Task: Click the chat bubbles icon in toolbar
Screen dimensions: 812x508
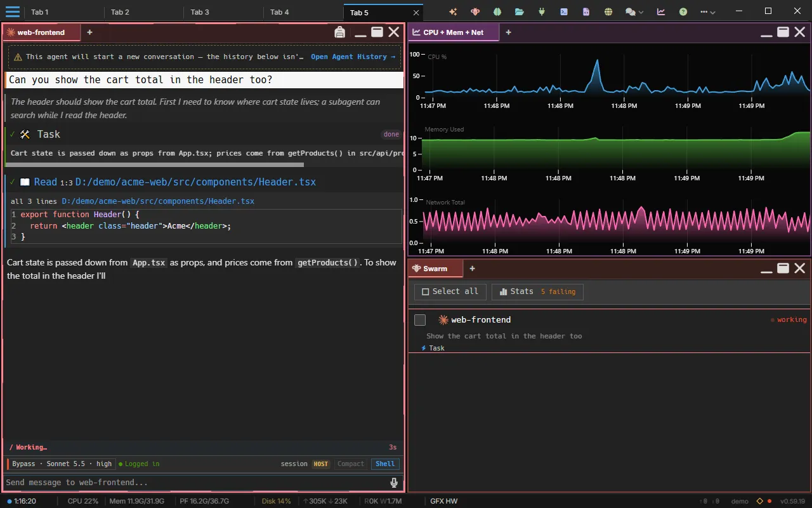Action: 630,11
